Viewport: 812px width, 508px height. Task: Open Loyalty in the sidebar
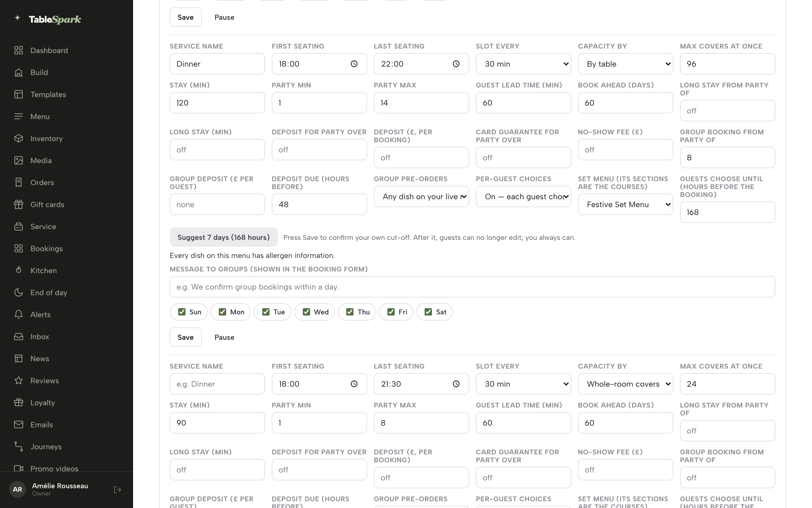click(43, 402)
